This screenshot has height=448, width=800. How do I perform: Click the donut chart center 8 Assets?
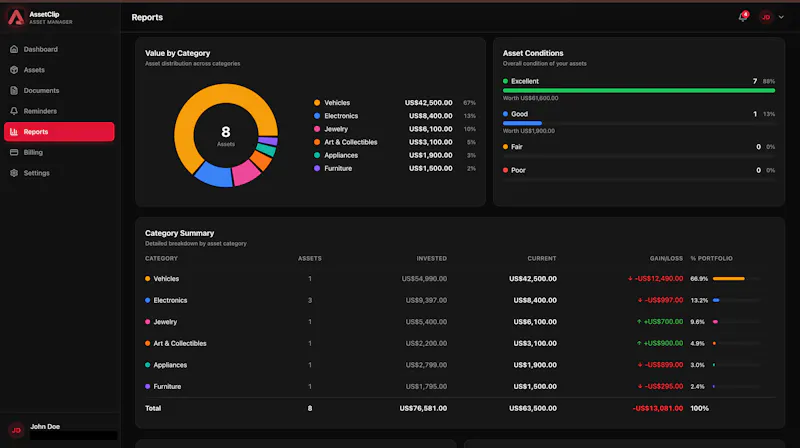click(226, 136)
